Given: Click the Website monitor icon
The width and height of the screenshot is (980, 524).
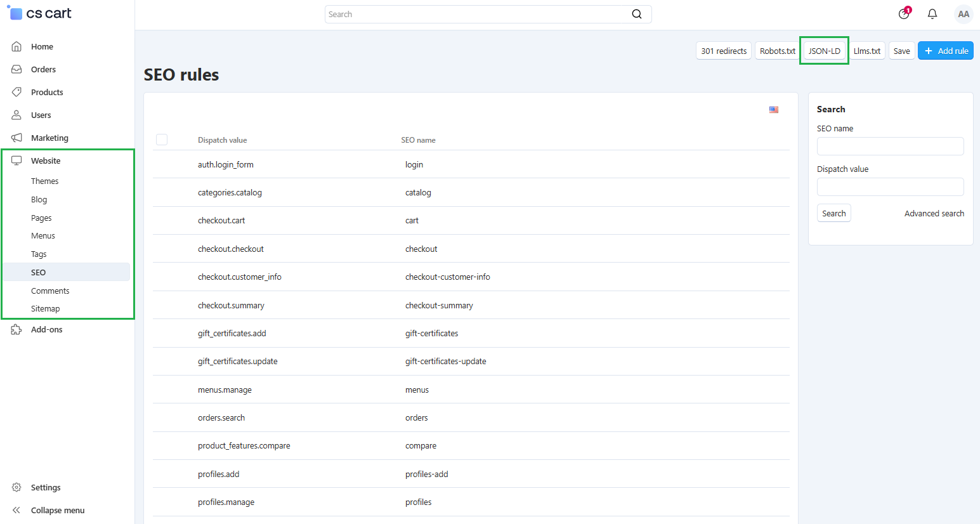Looking at the screenshot, I should [16, 160].
